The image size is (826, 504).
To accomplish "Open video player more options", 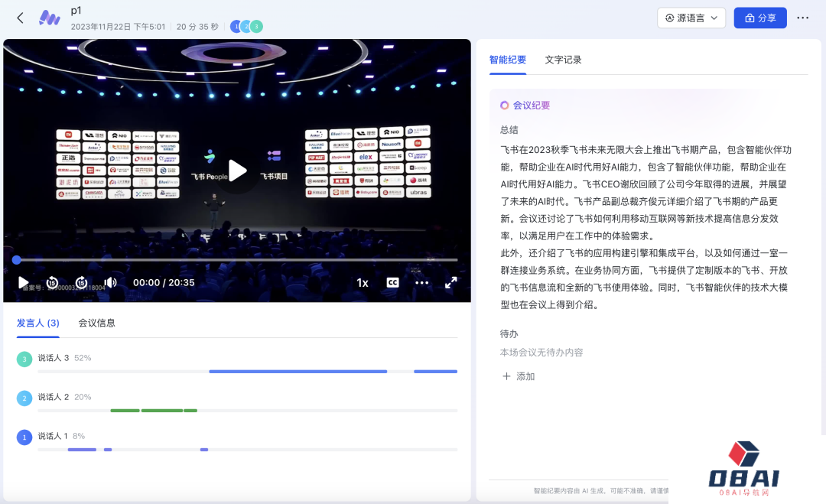I will (422, 282).
